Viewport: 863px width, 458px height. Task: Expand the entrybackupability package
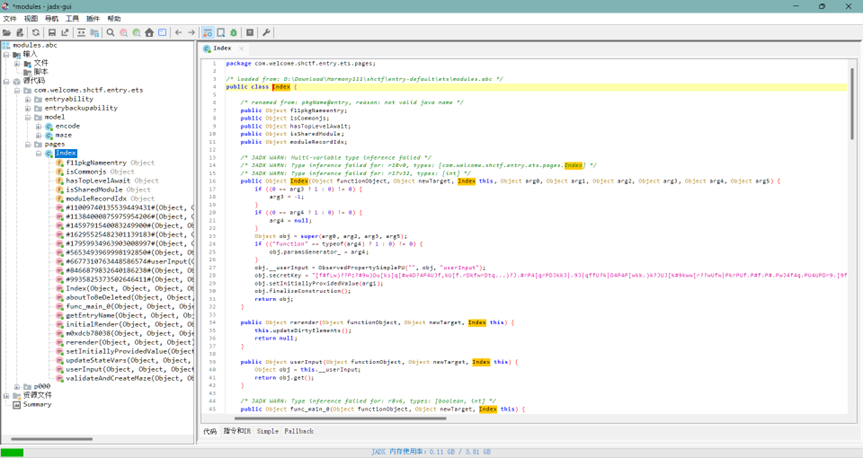(x=28, y=108)
